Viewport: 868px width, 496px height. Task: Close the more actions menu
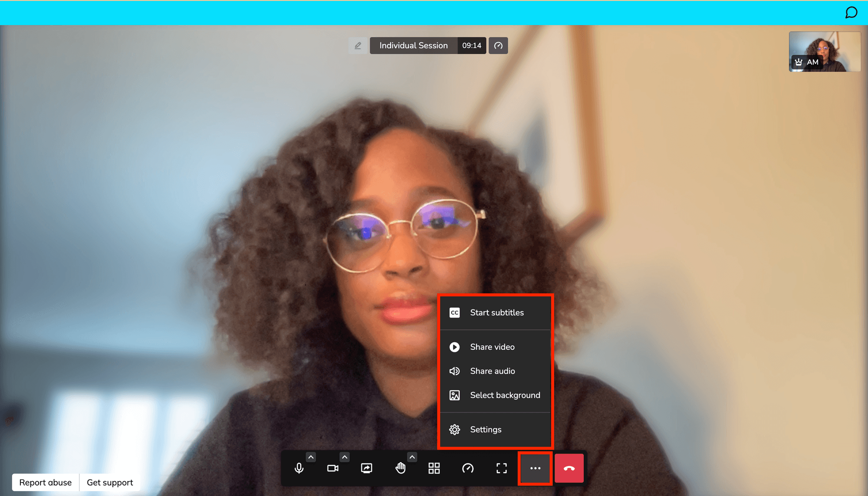535,468
